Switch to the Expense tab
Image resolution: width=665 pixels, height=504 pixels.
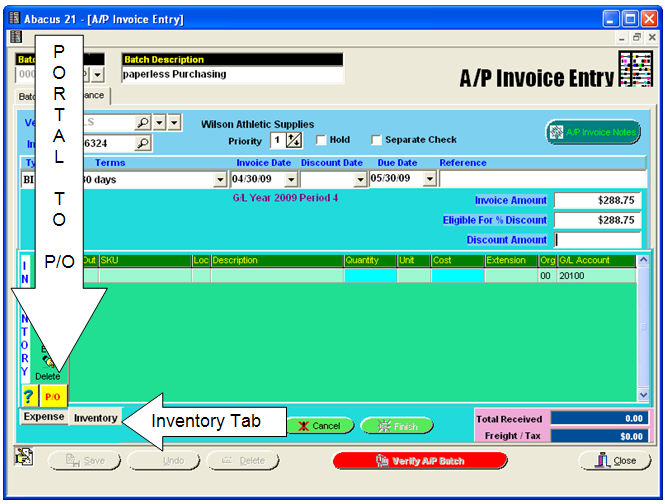(44, 417)
